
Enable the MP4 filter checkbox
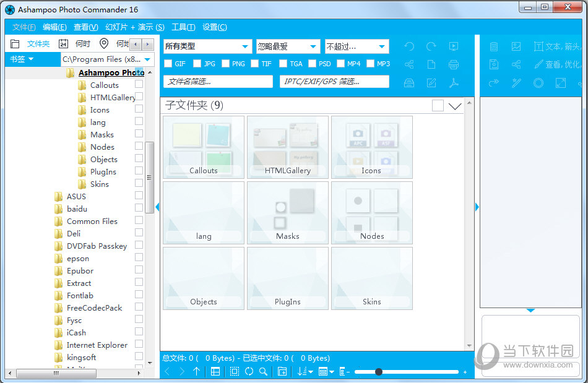(x=340, y=63)
